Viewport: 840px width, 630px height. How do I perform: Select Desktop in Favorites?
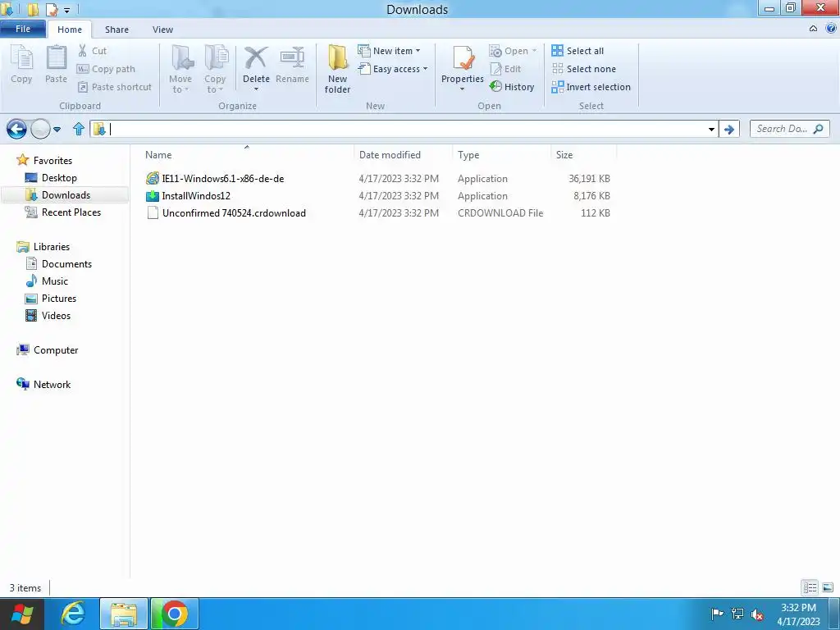59,178
